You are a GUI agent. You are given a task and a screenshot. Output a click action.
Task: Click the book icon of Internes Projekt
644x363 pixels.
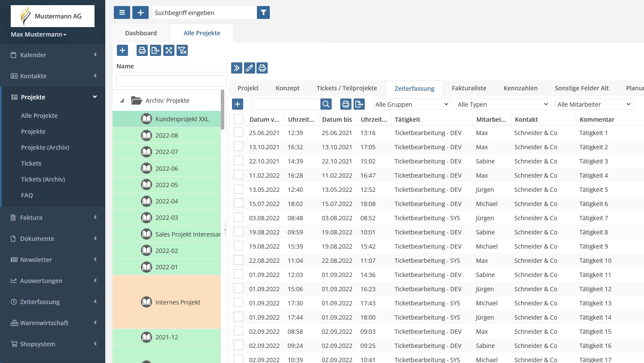(x=147, y=302)
